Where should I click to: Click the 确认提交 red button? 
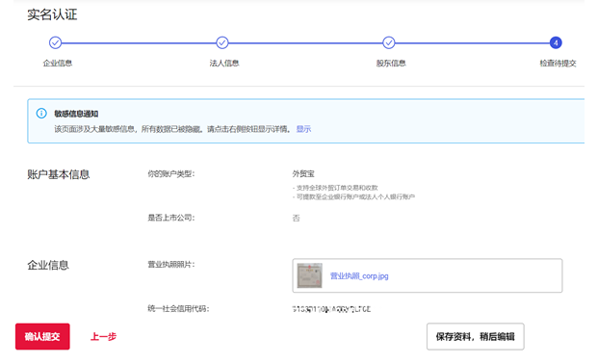[x=42, y=336]
